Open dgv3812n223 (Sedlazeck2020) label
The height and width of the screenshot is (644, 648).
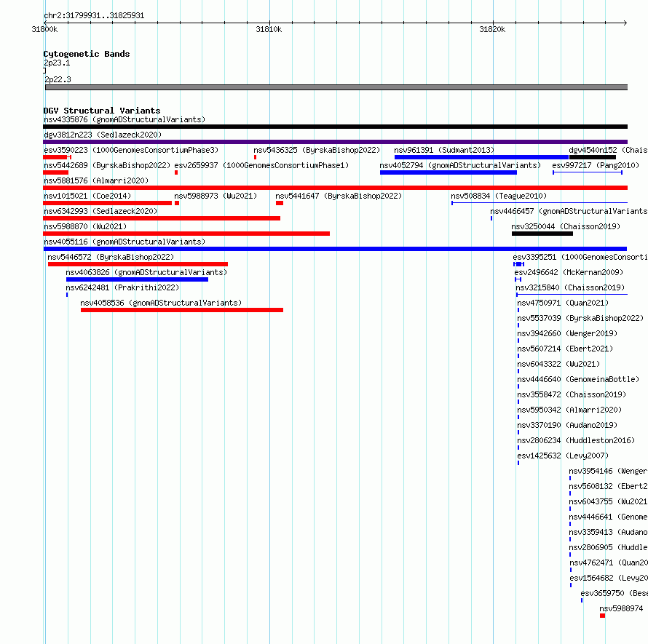point(103,135)
